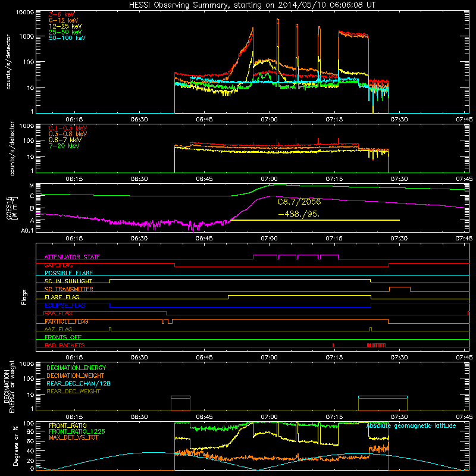Click the yellow flare duration bar in GOES panel
The height and width of the screenshot is (476, 476).
point(315,220)
